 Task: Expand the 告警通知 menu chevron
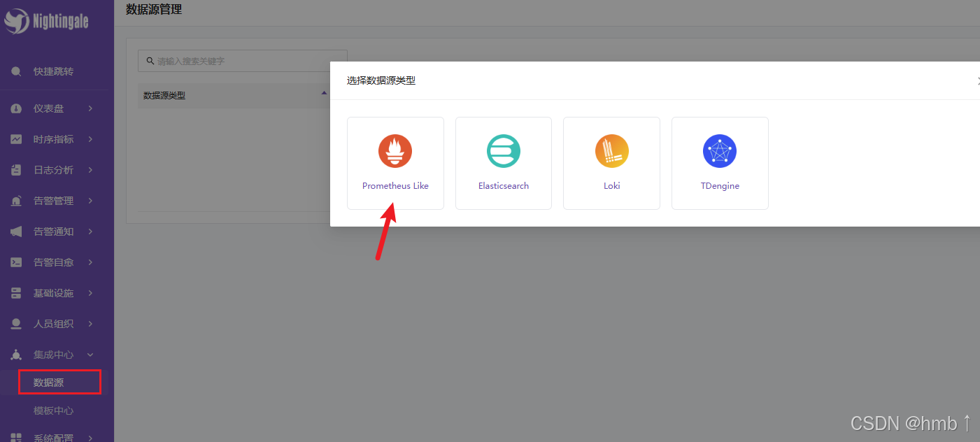coord(91,231)
